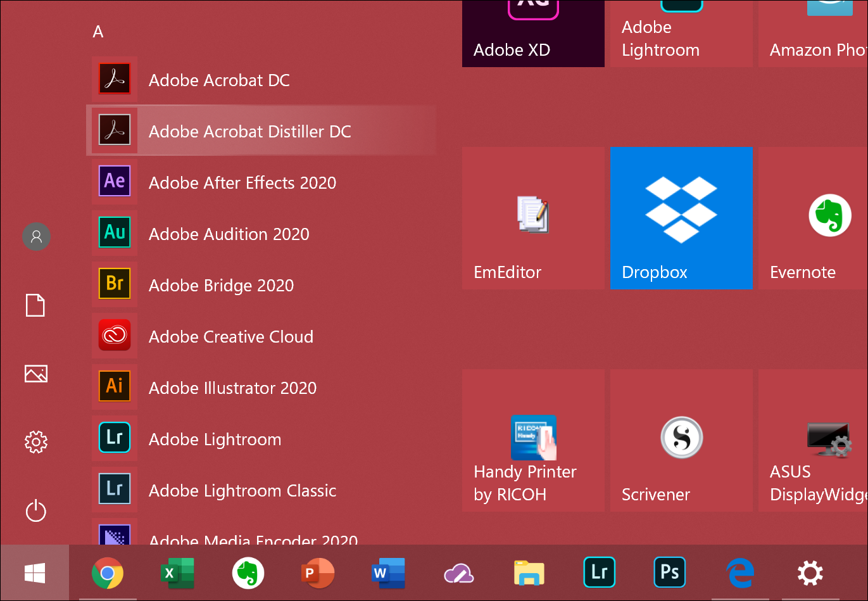
Task: Open the user account menu
Action: coord(36,236)
